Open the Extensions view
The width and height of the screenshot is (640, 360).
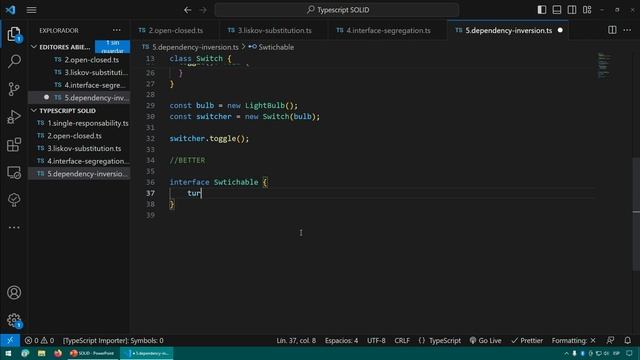(x=14, y=144)
